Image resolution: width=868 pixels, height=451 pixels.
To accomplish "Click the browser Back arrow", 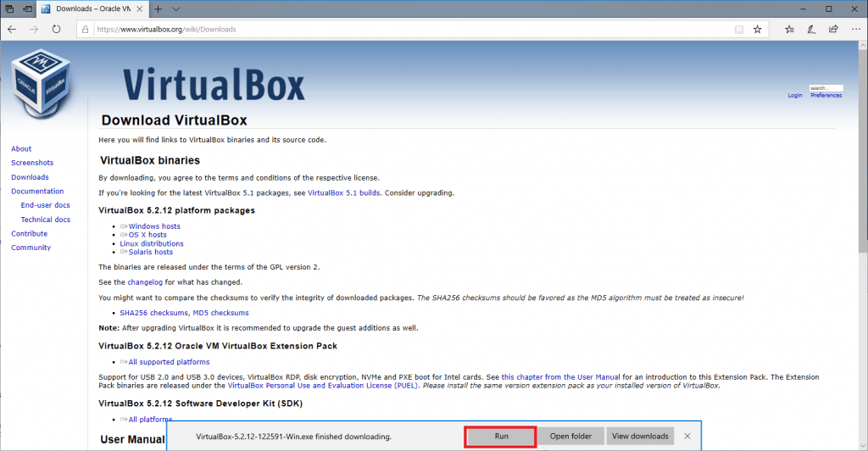I will point(12,29).
